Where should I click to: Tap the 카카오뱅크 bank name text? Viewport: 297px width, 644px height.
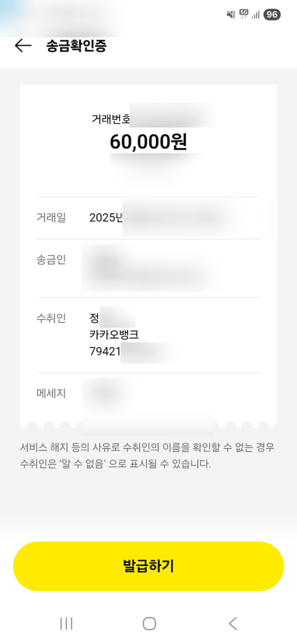pos(114,334)
